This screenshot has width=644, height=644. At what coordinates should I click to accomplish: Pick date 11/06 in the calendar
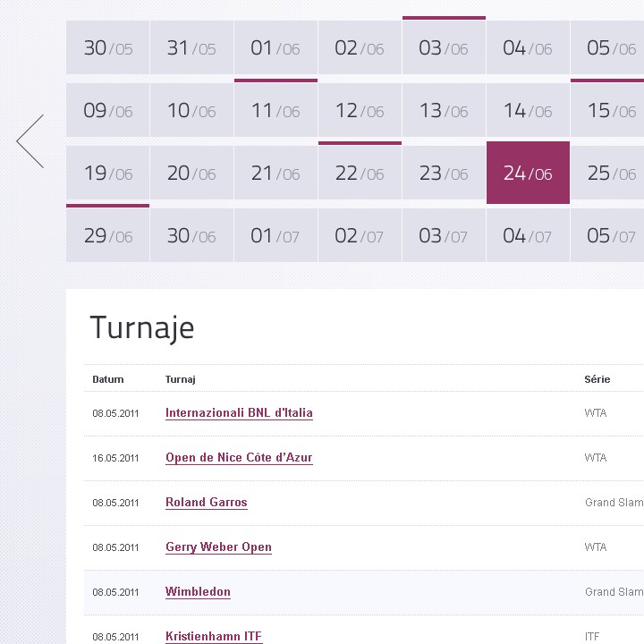(x=275, y=111)
